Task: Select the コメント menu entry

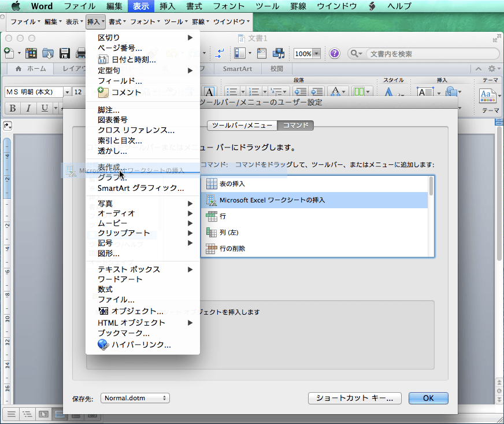Action: pyautogui.click(x=143, y=93)
